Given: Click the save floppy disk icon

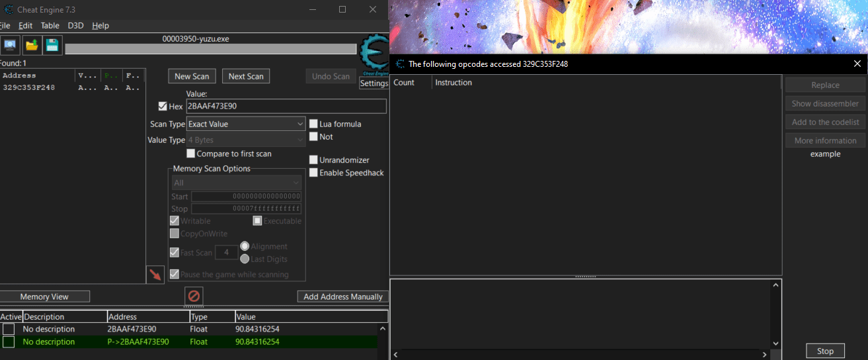Looking at the screenshot, I should (x=52, y=45).
